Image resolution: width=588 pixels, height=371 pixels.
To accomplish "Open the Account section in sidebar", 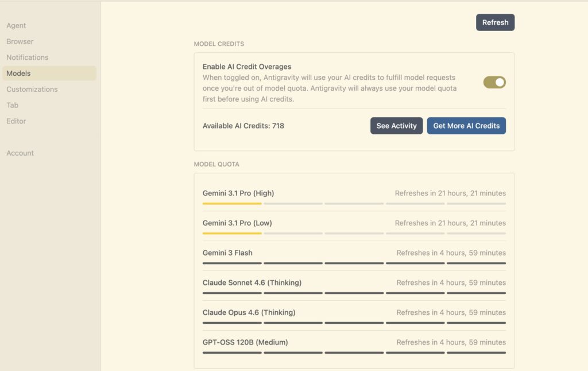I will point(20,153).
